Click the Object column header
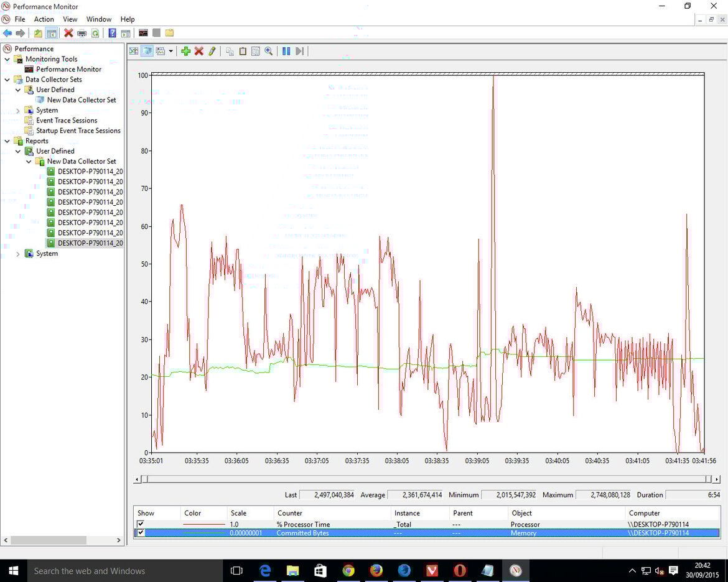The width and height of the screenshot is (728, 582). (x=566, y=513)
